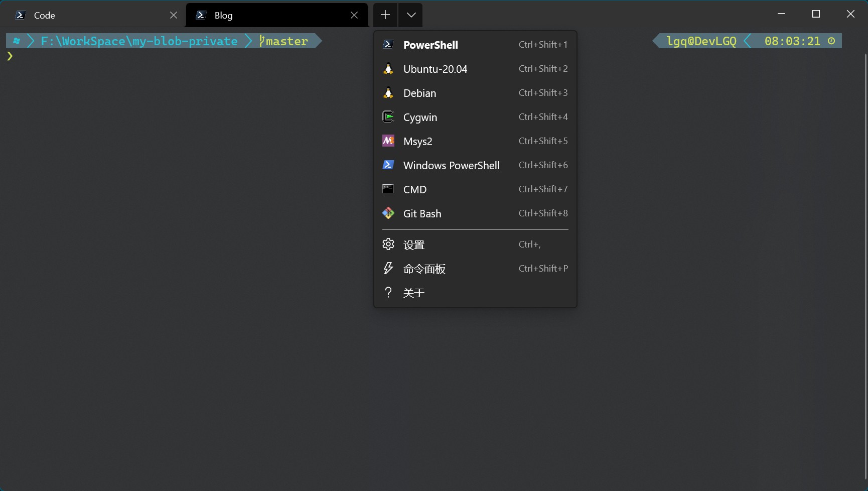The image size is (868, 491).
Task: Close the Blog tab
Action: pyautogui.click(x=354, y=15)
